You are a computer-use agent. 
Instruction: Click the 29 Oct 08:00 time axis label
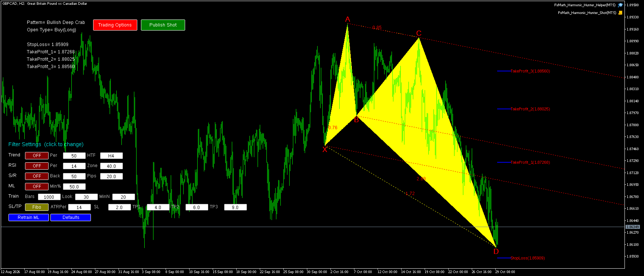coord(505,272)
